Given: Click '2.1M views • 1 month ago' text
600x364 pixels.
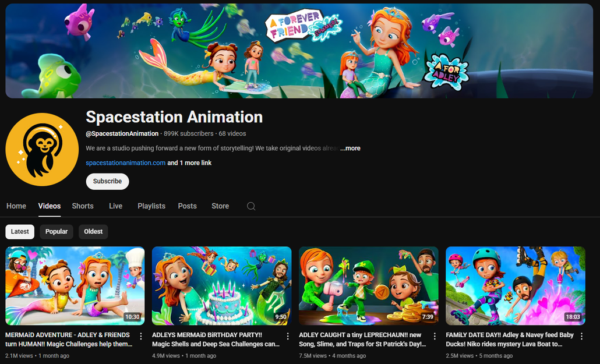Looking at the screenshot, I should [x=37, y=356].
